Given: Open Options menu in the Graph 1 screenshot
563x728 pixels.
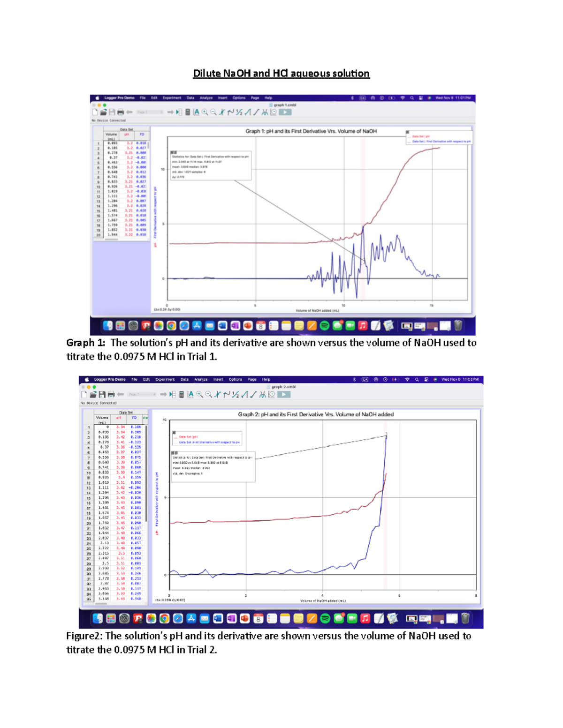Looking at the screenshot, I should [x=239, y=98].
